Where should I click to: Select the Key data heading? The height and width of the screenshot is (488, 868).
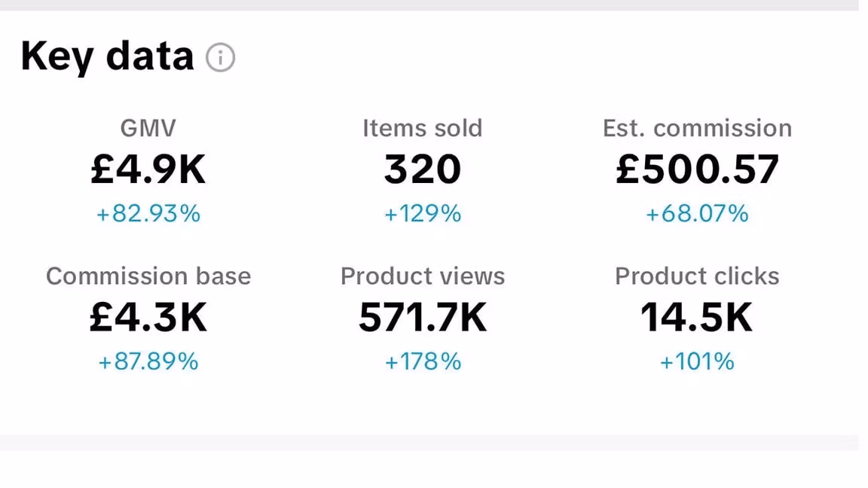[x=107, y=56]
